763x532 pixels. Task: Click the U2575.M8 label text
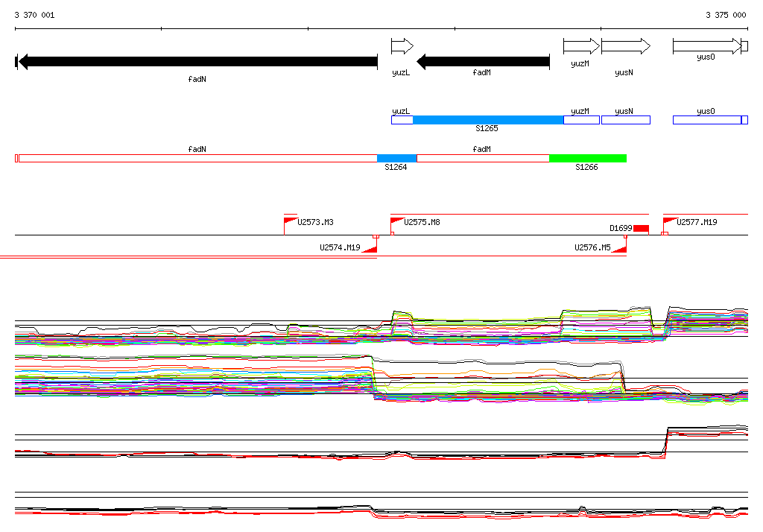(422, 222)
